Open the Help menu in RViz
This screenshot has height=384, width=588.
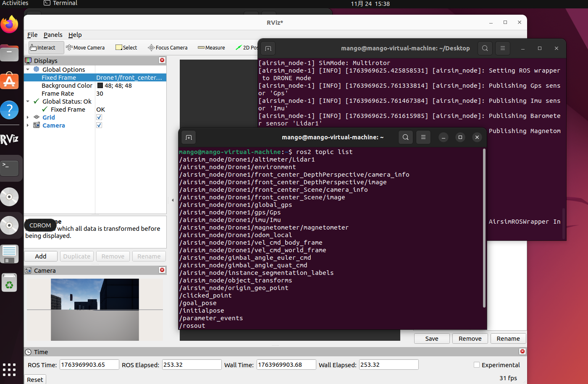[x=75, y=35]
